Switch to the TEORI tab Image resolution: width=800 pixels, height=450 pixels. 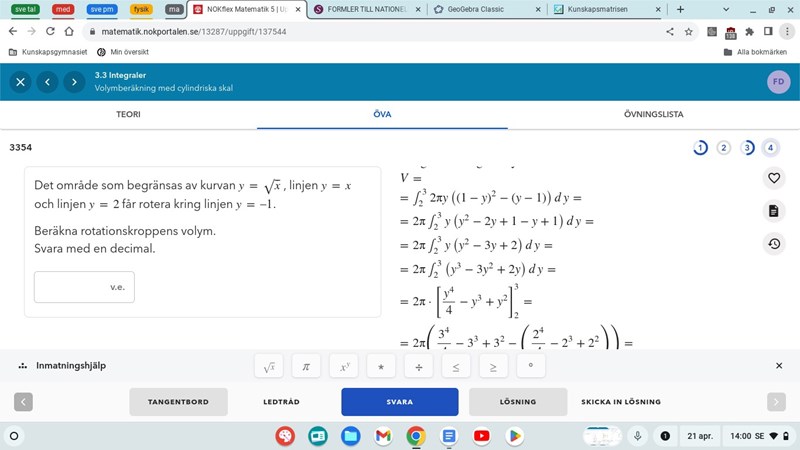pos(128,114)
